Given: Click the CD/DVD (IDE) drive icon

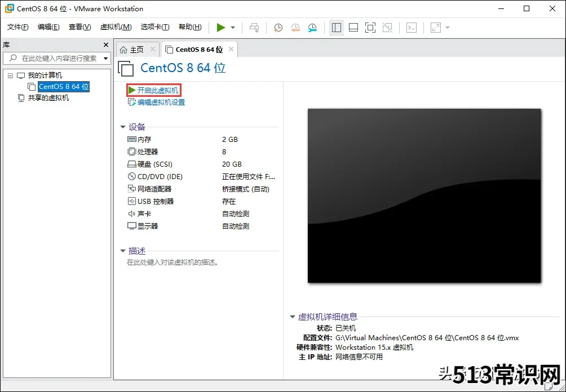Looking at the screenshot, I should click(132, 176).
